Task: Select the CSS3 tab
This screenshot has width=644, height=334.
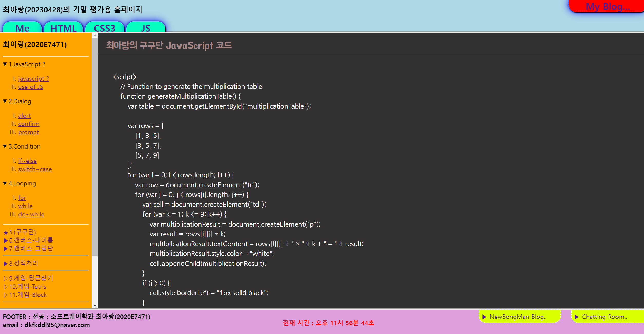Action: coord(105,27)
